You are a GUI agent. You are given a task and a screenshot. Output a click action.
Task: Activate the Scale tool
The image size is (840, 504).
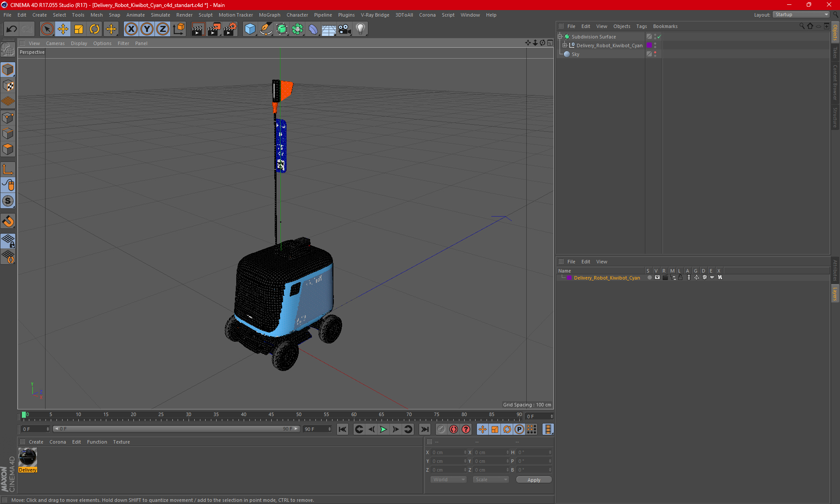click(79, 29)
